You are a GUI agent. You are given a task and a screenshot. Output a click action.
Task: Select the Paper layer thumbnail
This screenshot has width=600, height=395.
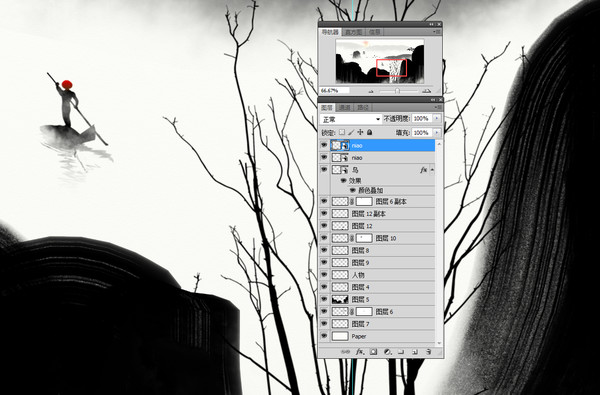(x=340, y=336)
